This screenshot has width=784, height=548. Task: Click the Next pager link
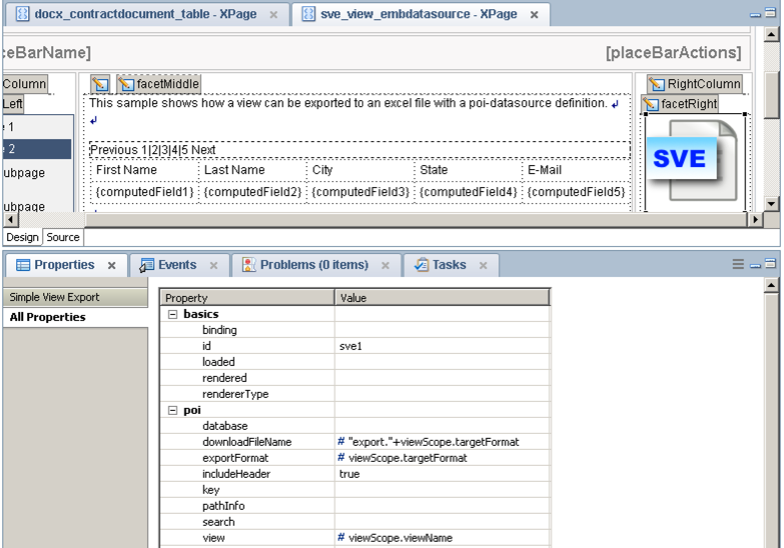(x=204, y=150)
